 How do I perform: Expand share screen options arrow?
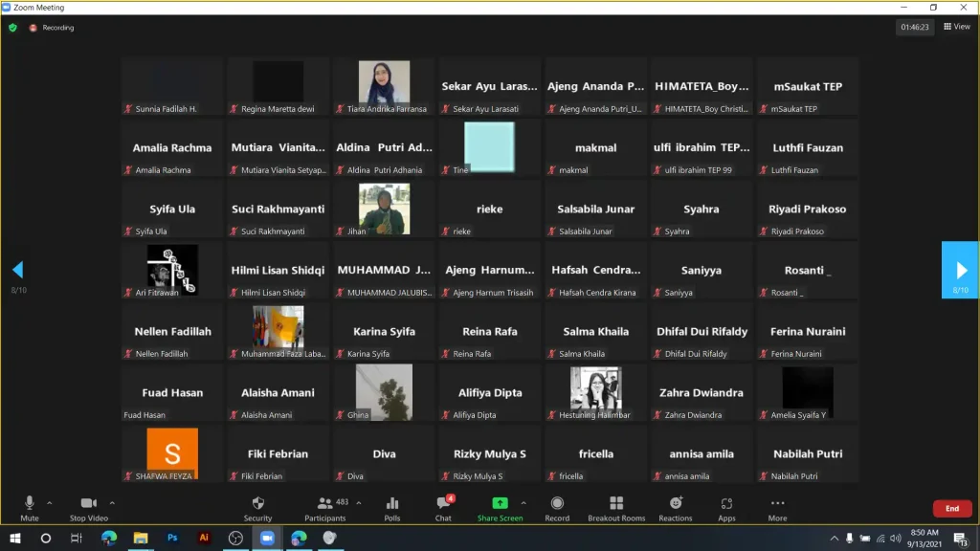point(523,503)
